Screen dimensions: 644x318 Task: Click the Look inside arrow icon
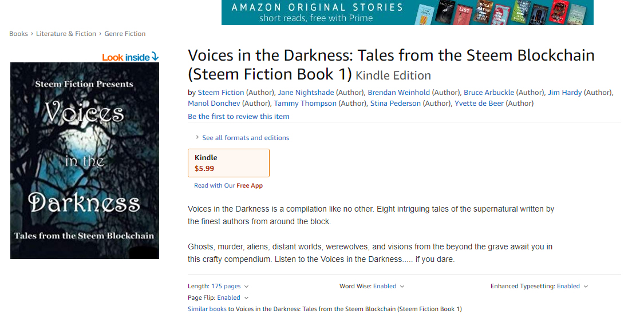pos(155,57)
